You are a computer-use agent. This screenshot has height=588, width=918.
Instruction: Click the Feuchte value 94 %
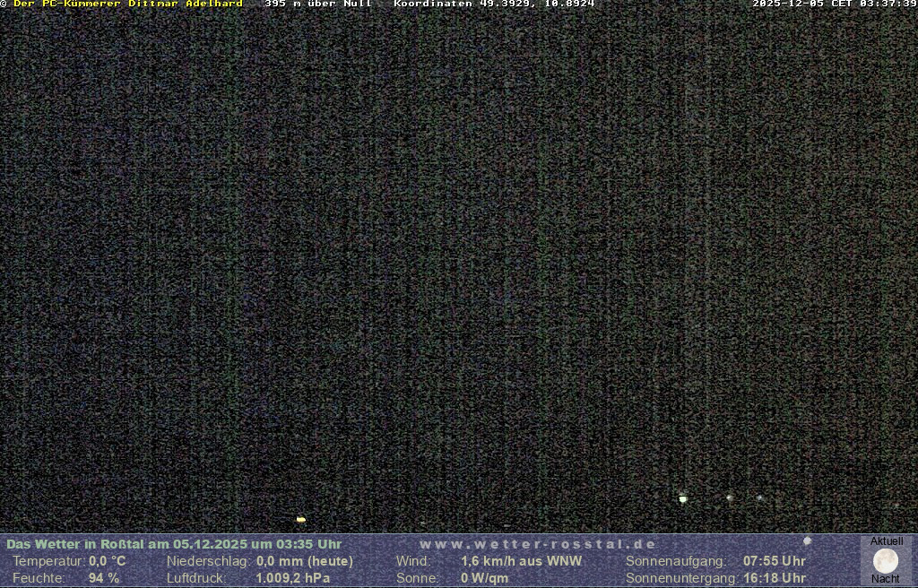click(104, 578)
